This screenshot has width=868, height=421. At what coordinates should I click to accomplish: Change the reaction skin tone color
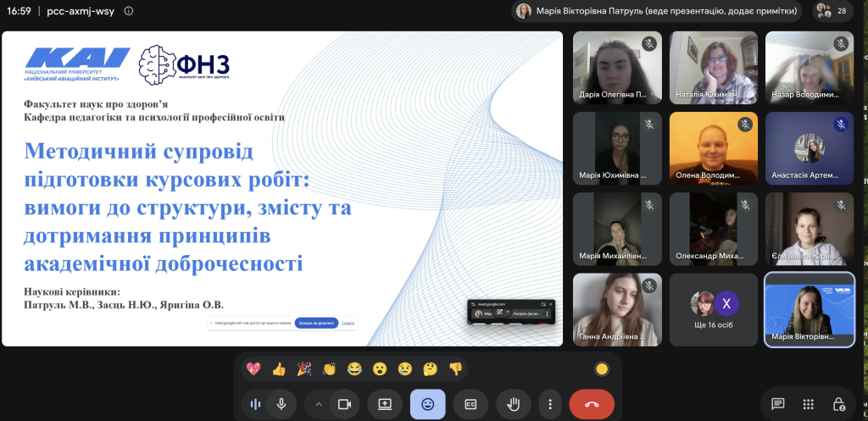click(602, 369)
